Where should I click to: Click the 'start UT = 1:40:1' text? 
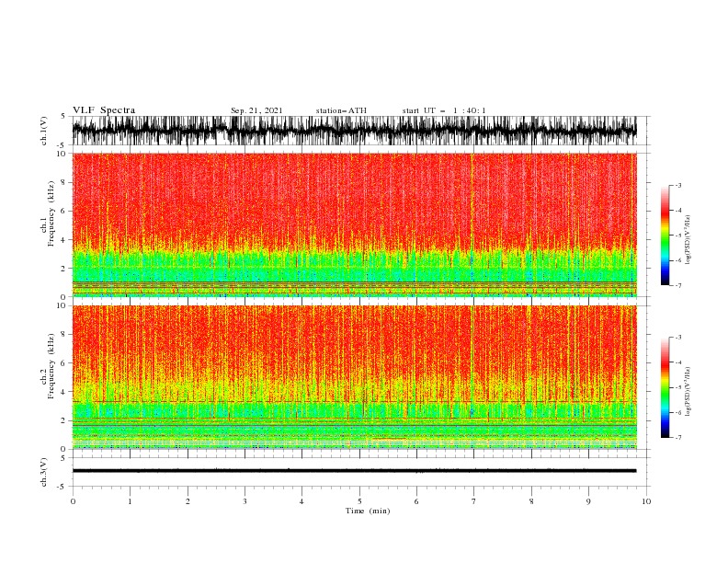click(x=444, y=110)
